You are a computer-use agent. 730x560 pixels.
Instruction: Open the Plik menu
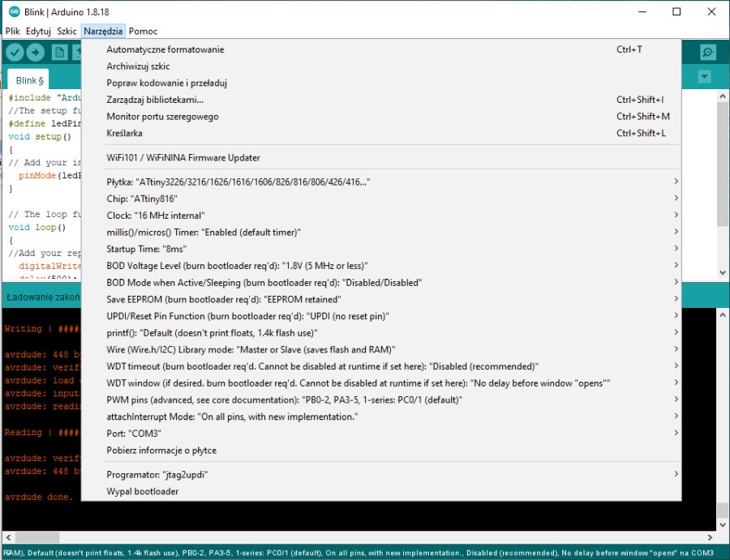pyautogui.click(x=13, y=31)
